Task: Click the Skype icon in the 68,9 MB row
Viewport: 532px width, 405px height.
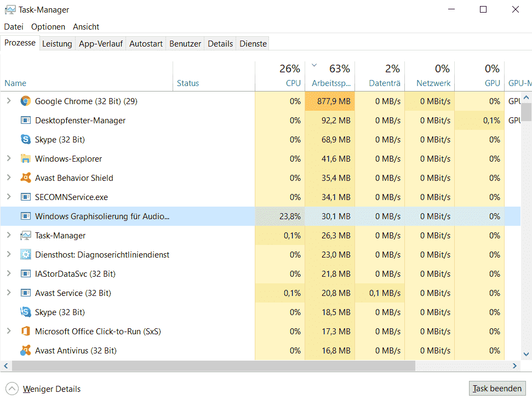Action: (x=25, y=140)
